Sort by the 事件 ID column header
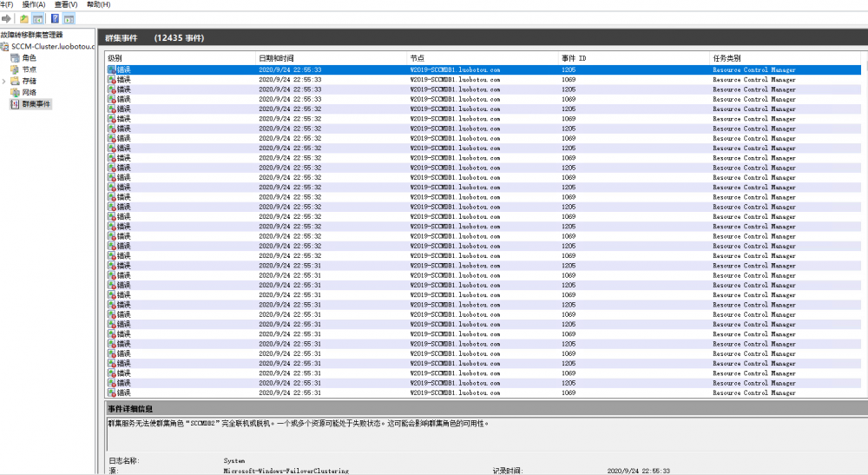Viewport: 868px width, 475px height. (574, 58)
